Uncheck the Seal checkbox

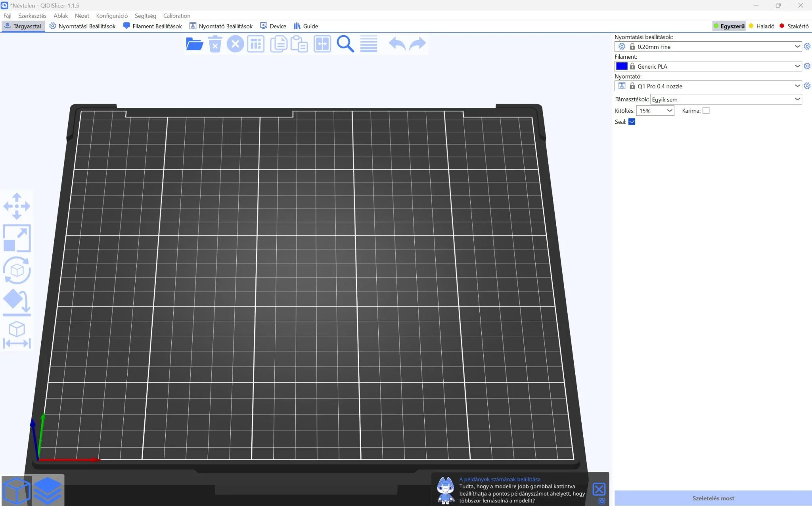point(632,122)
